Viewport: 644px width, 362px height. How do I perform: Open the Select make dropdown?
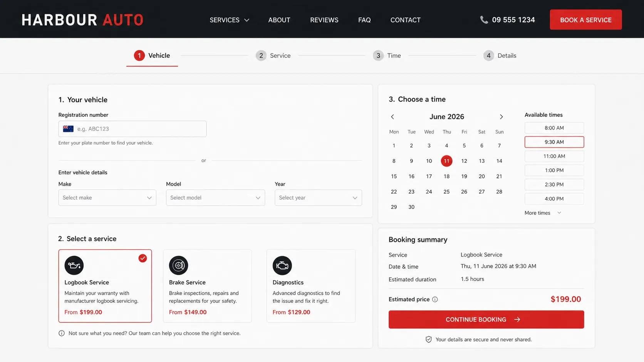[x=107, y=198]
